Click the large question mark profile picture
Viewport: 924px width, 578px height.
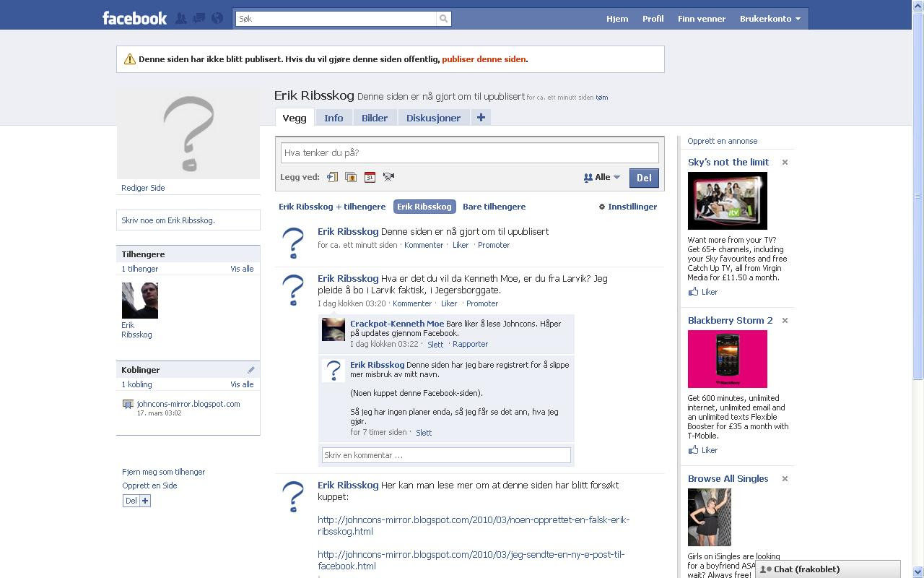pyautogui.click(x=188, y=134)
